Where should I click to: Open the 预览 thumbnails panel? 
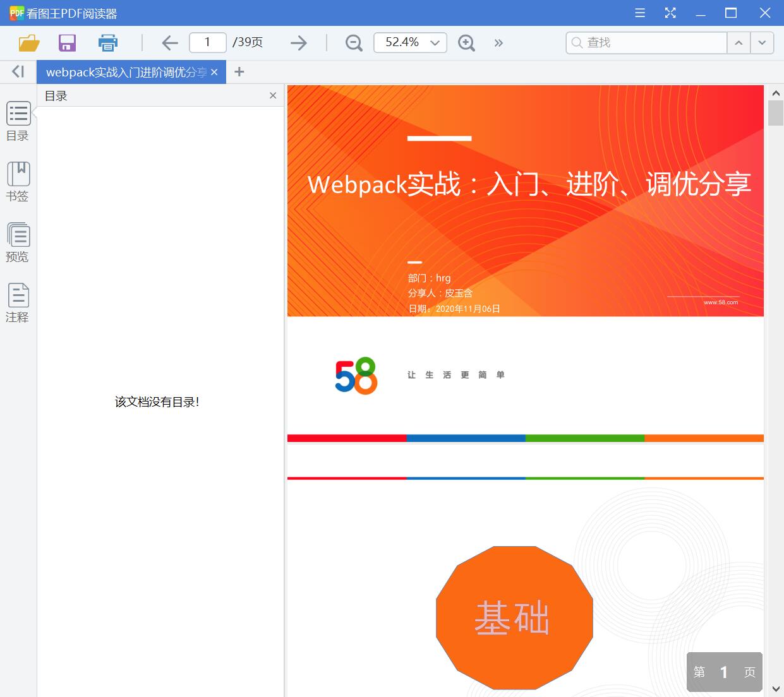18,242
